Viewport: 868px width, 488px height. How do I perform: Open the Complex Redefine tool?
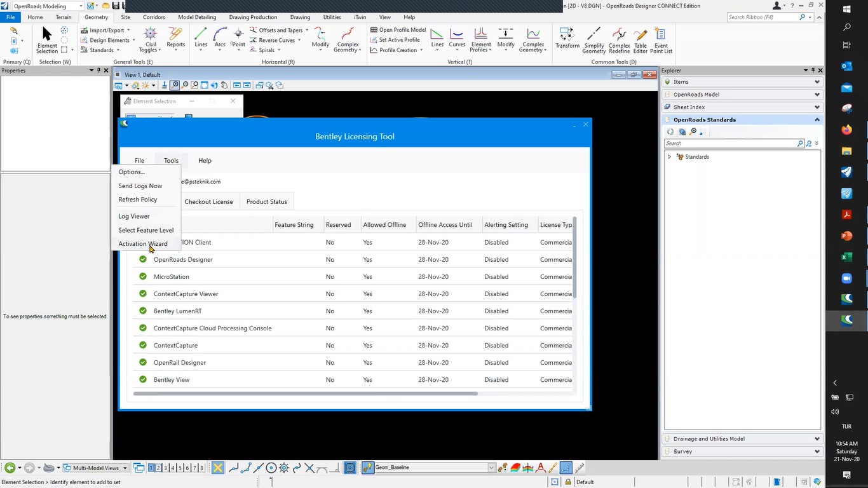tap(619, 40)
